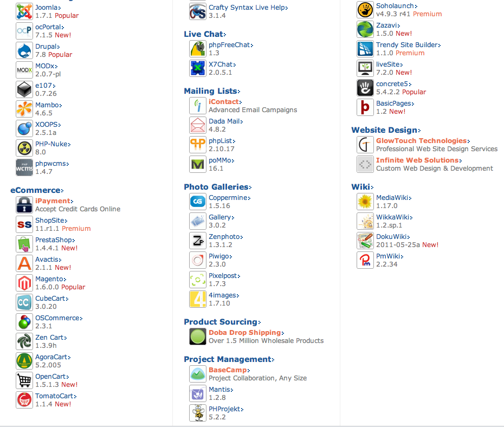
Task: Open the Gallery link
Action: pyautogui.click(x=221, y=217)
